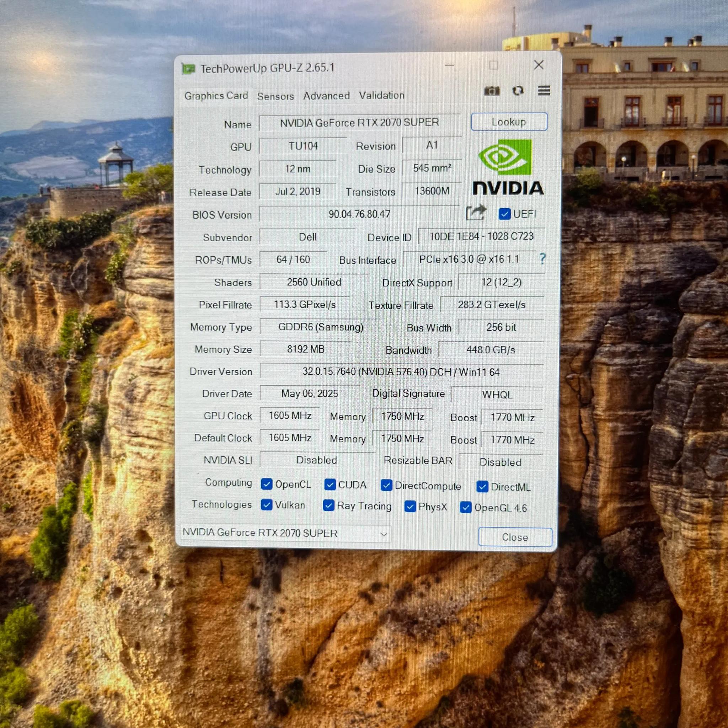Click the Digital Signature value WHQL
Viewport: 728px width, 728px height.
point(497,395)
